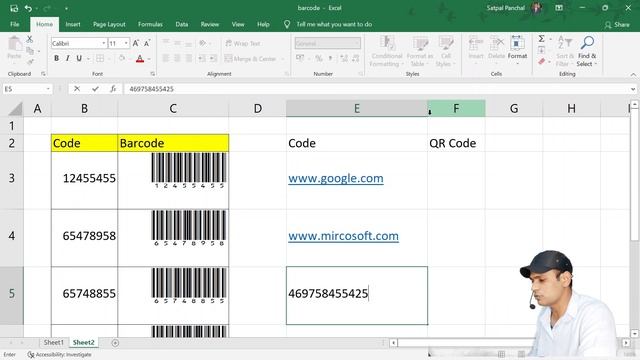
Task: Select cell containing 12455455
Action: tap(84, 180)
